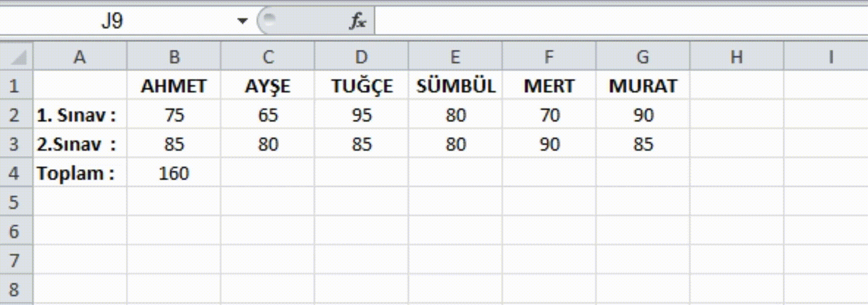Click the 'Toplam :' label cell
This screenshot has height=305, width=868.
(x=80, y=173)
